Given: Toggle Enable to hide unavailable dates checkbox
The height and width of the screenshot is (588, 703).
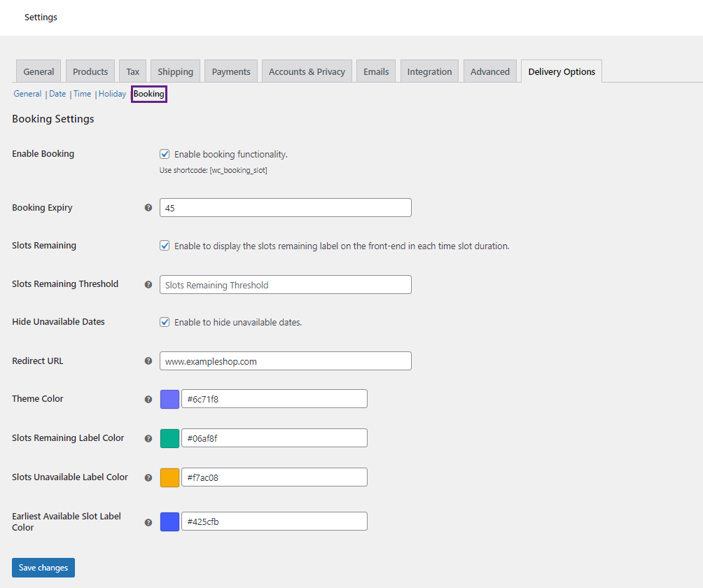Looking at the screenshot, I should click(165, 322).
